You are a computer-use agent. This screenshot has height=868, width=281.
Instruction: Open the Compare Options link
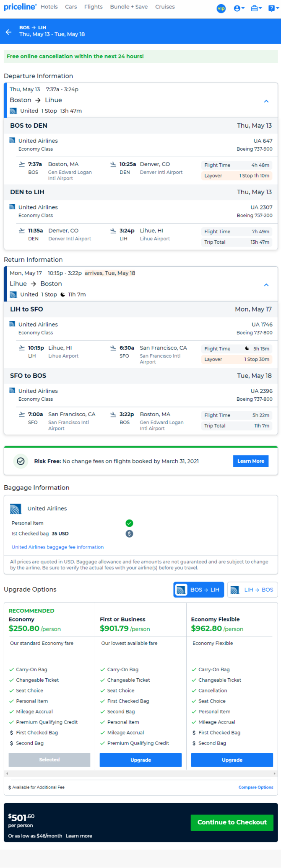point(256,787)
